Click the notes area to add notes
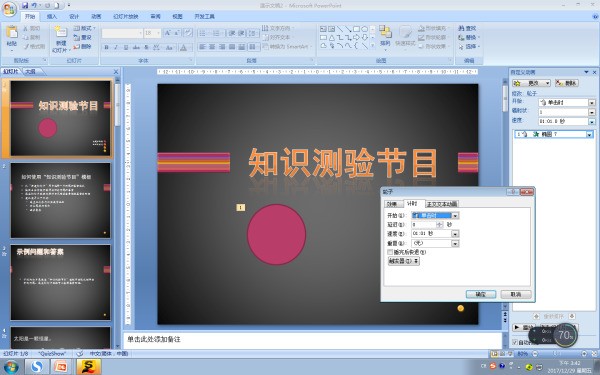 (313, 340)
